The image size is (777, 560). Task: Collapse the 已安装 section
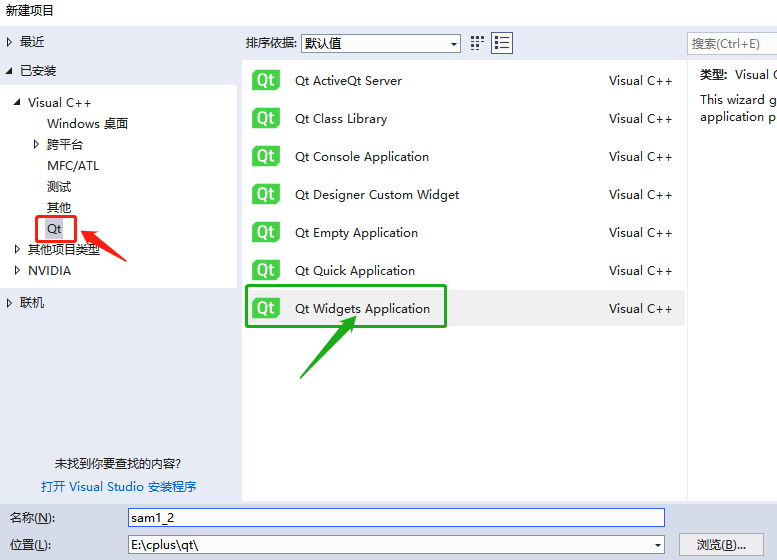(9, 71)
